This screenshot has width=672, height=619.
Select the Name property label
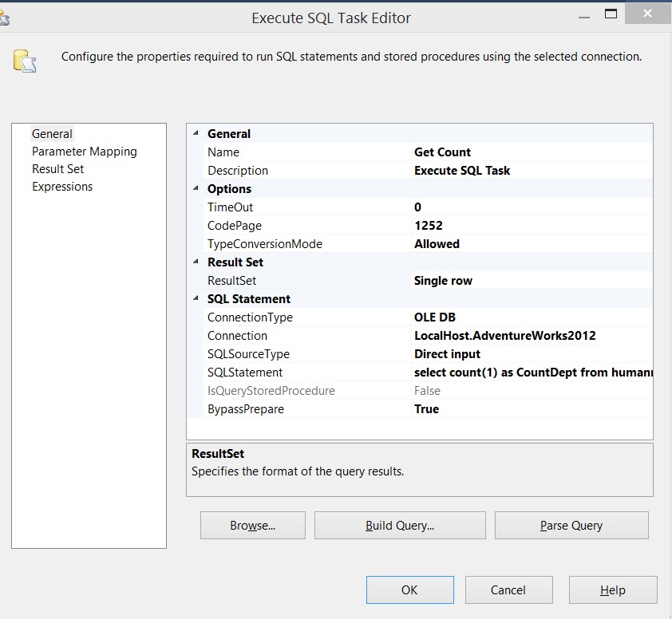pyautogui.click(x=223, y=152)
